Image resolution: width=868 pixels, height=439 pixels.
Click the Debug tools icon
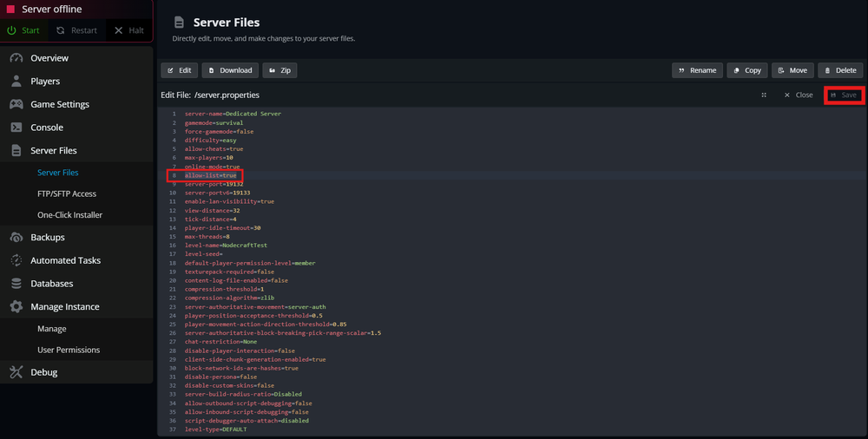[x=16, y=372]
